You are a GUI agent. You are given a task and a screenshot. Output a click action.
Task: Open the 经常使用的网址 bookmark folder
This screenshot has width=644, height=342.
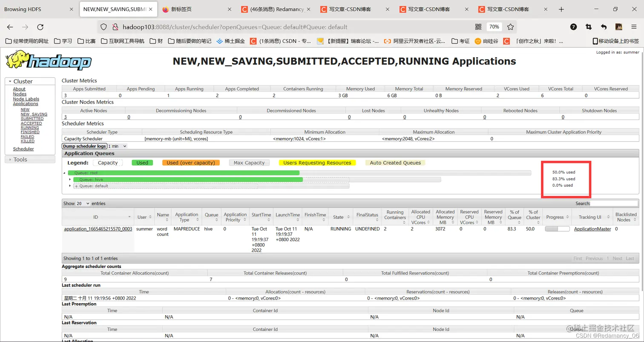click(27, 41)
